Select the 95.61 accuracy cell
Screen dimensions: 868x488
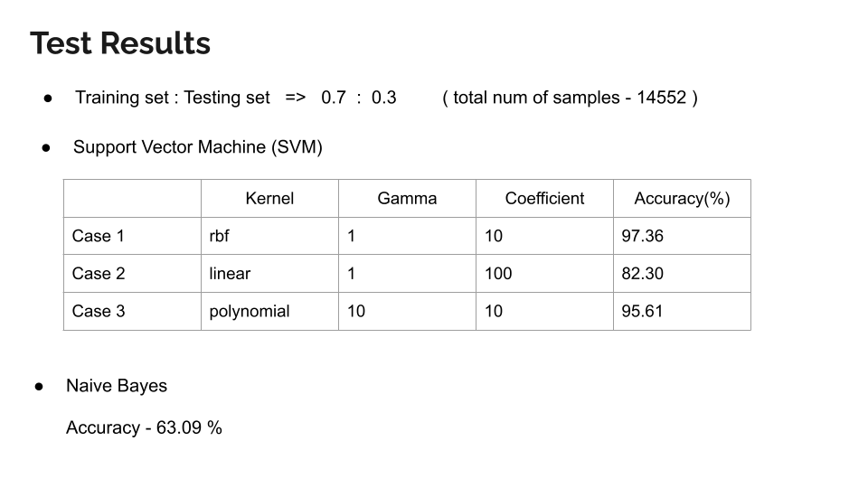(682, 311)
